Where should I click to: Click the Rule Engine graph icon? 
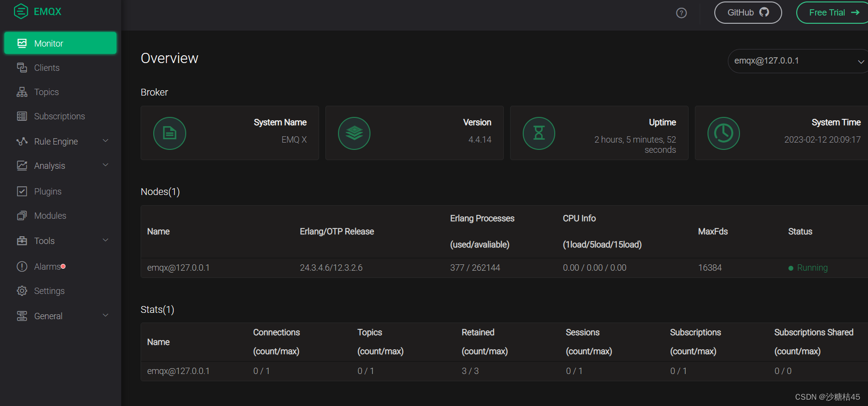tap(22, 141)
